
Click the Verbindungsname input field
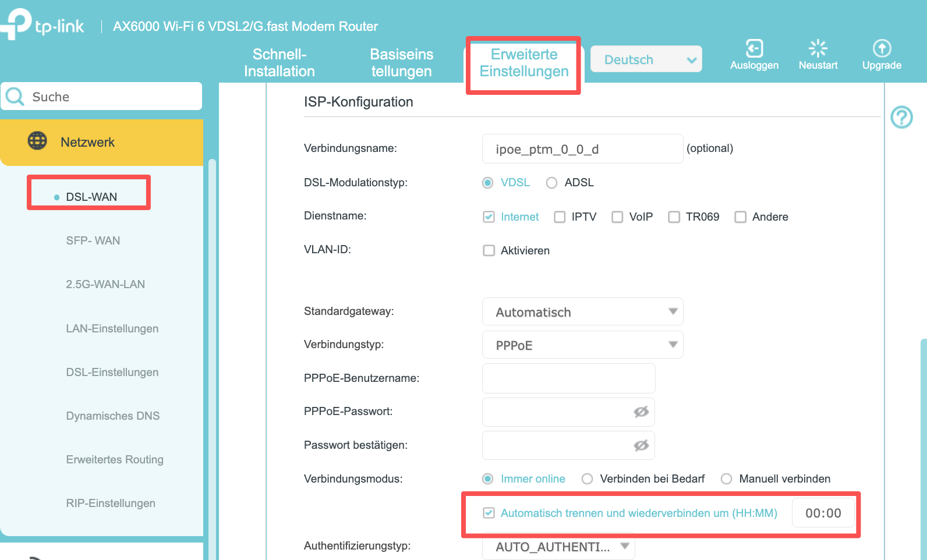[582, 148]
